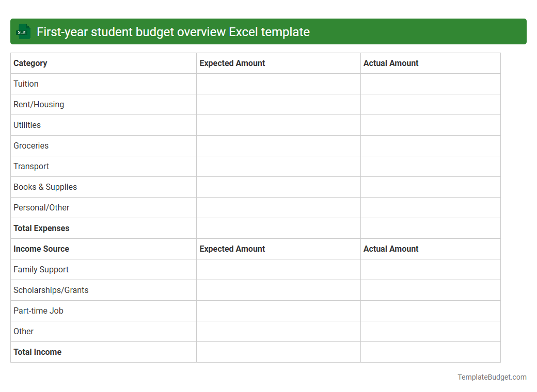This screenshot has height=392, width=537.
Task: Select the Rent/Housing row label
Action: [39, 104]
